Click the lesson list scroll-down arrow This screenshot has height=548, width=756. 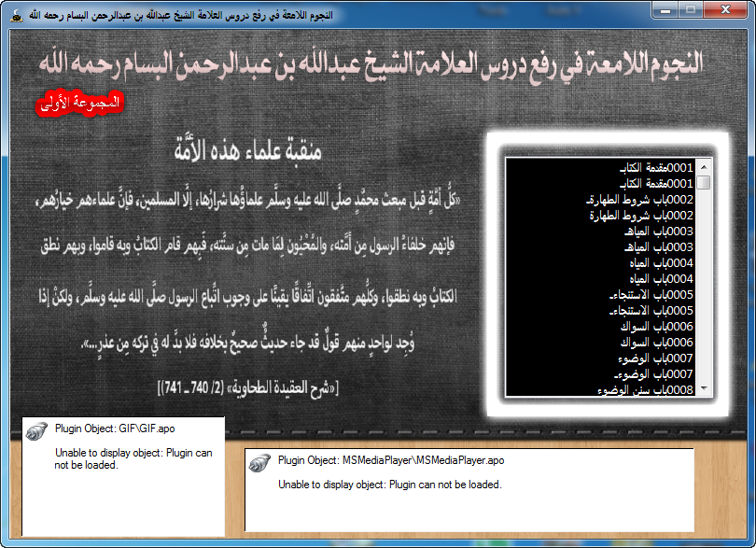[x=704, y=388]
